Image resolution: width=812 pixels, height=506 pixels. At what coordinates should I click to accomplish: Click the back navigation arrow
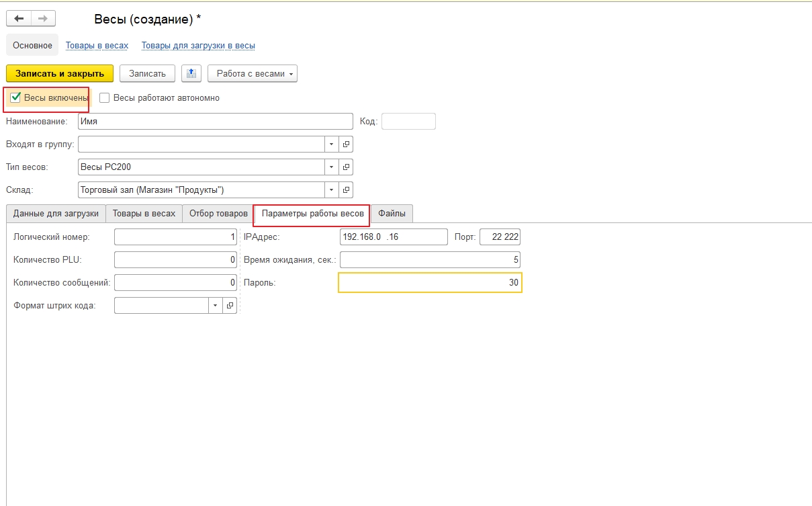point(19,19)
